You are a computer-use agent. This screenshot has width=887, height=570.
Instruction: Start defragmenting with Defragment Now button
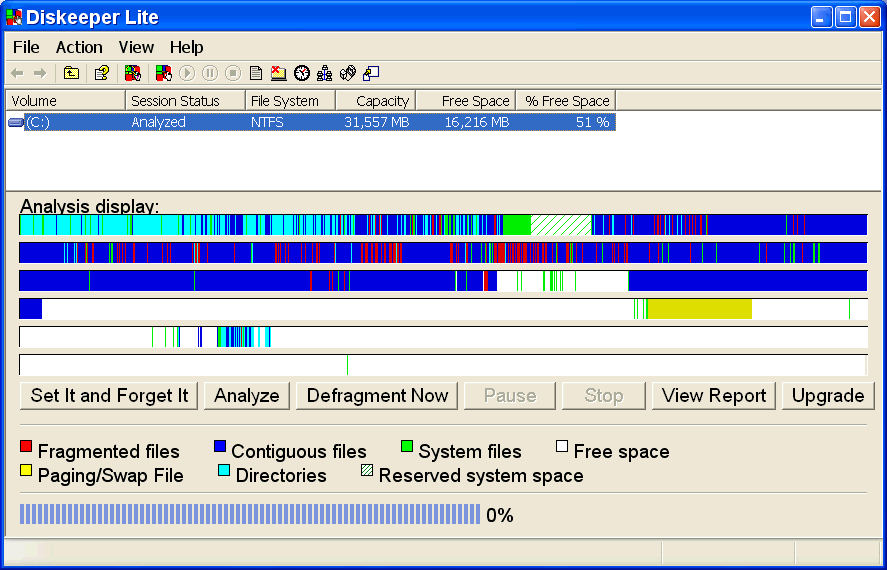(x=377, y=395)
